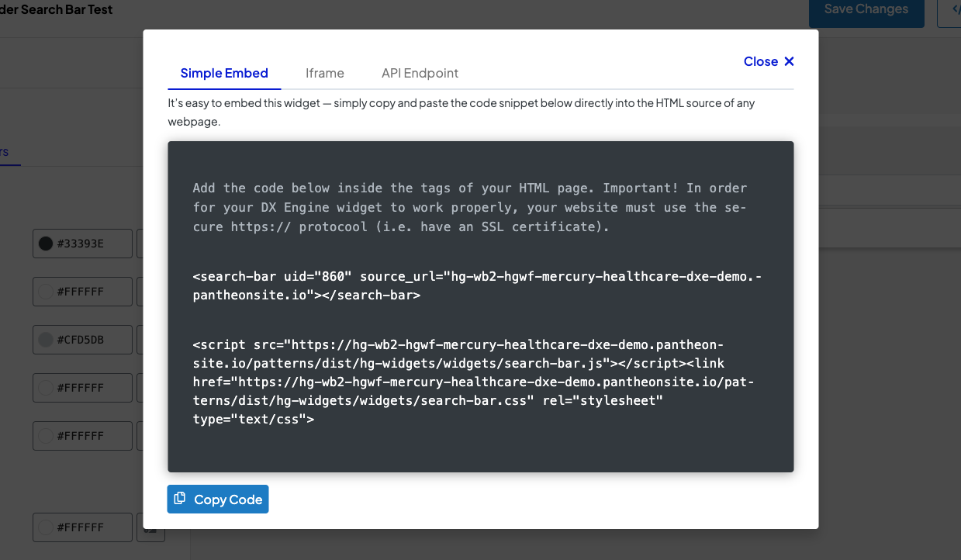Select the circle next to the top #FFFFFF field
The image size is (961, 560).
pyautogui.click(x=47, y=291)
